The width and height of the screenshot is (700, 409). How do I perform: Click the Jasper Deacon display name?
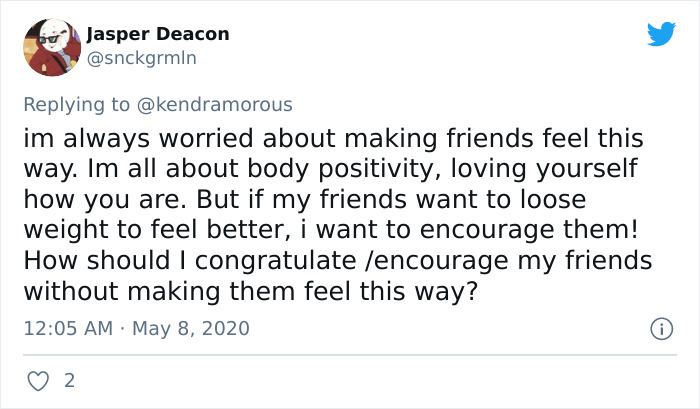158,34
